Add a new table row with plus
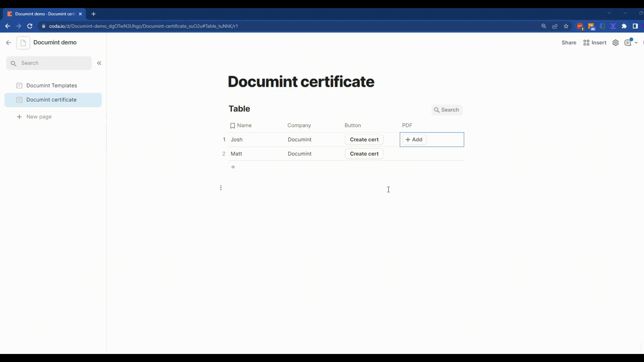The height and width of the screenshot is (362, 644). tap(233, 167)
